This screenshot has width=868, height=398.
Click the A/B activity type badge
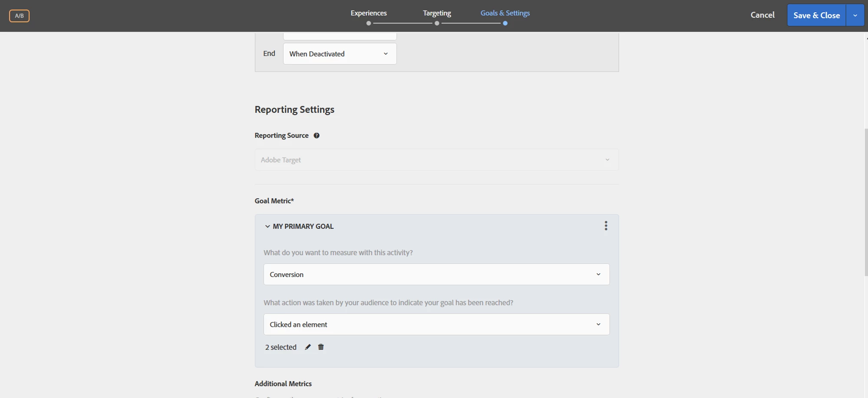pyautogui.click(x=19, y=16)
